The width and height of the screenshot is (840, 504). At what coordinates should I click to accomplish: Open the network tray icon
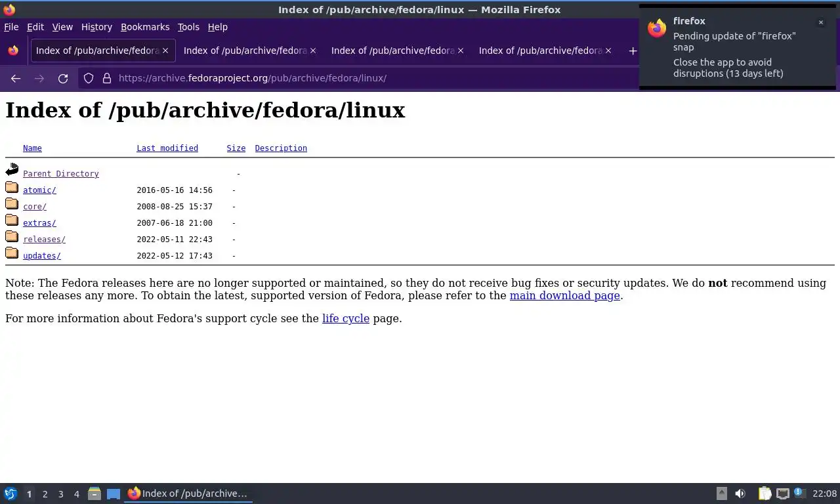pos(782,493)
